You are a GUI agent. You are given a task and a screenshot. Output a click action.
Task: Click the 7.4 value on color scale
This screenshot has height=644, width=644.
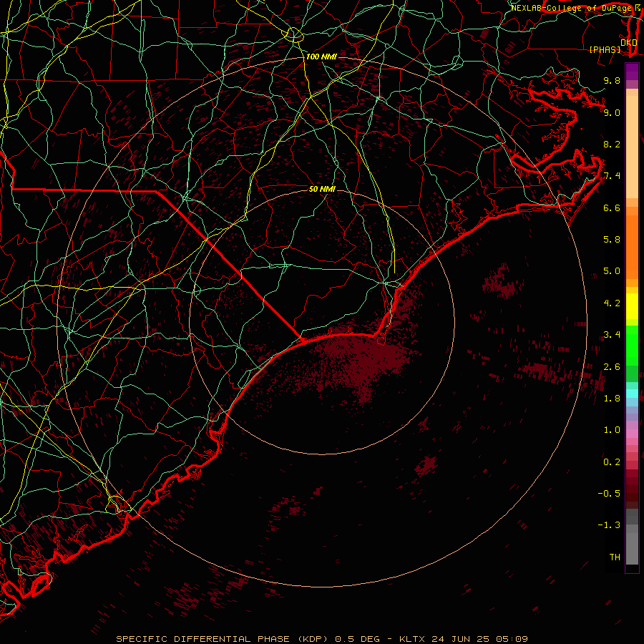click(612, 176)
